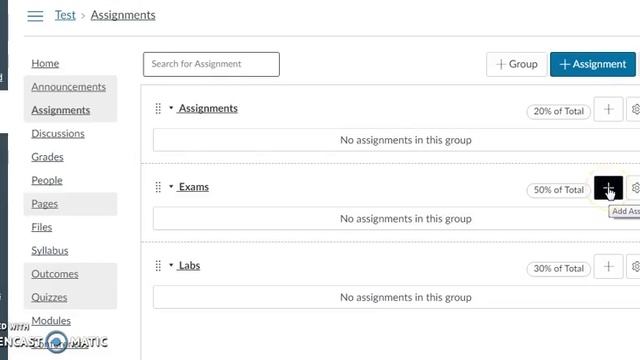This screenshot has width=640, height=360.
Task: Click the blue +Assignment button
Action: [x=593, y=64]
